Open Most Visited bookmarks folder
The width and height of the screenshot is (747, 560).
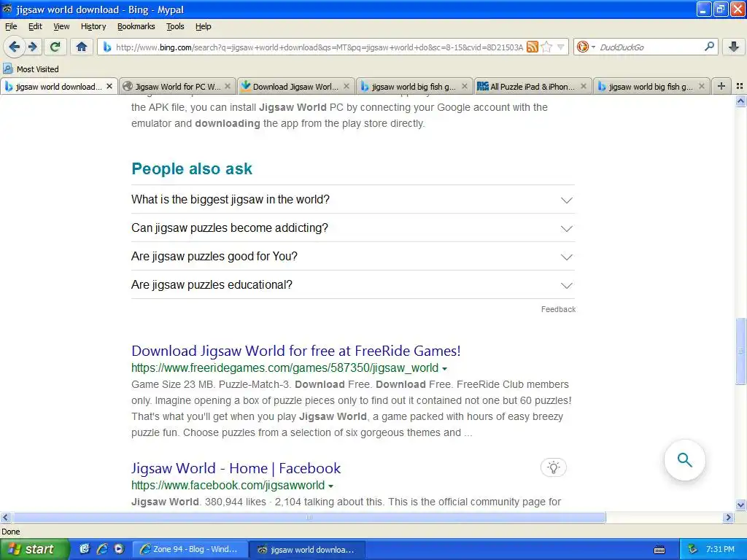[x=31, y=69]
